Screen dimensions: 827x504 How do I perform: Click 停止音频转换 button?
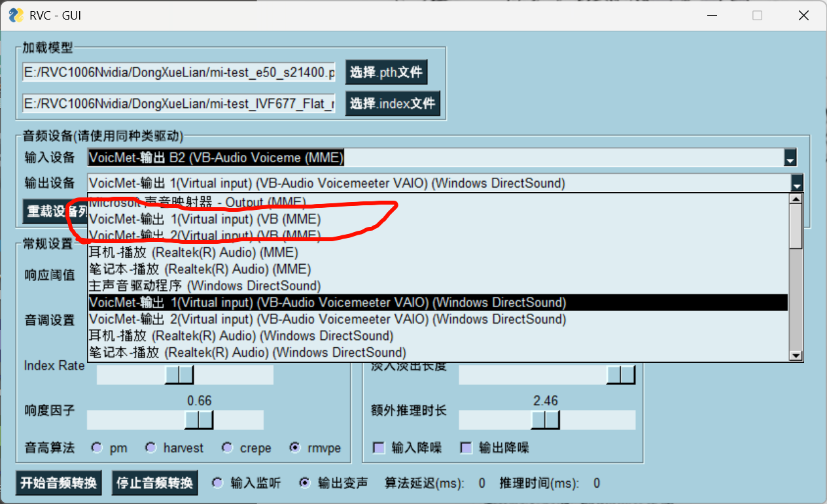coord(154,483)
